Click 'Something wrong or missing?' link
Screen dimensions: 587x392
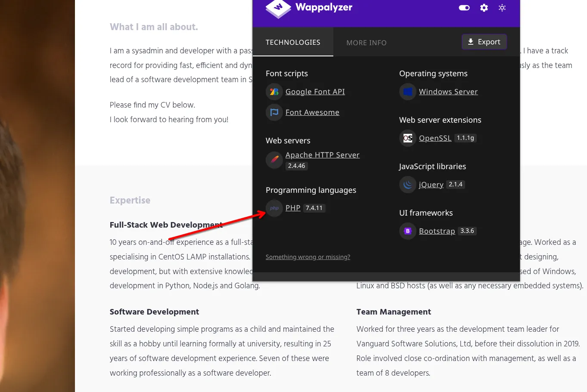[308, 257]
